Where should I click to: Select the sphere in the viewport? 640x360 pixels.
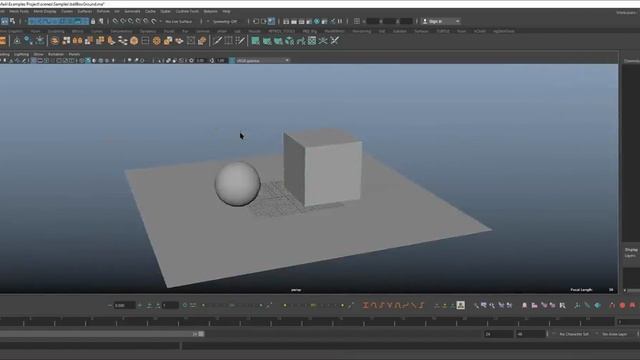(x=238, y=184)
